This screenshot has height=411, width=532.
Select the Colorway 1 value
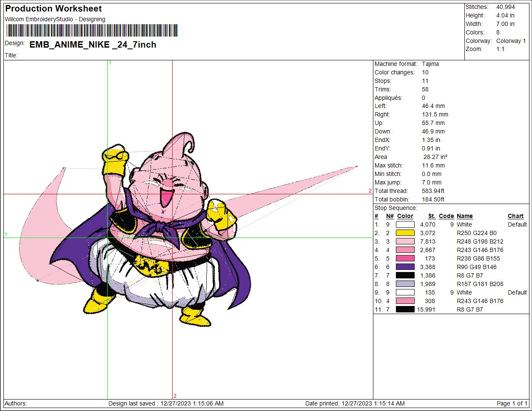pos(511,41)
